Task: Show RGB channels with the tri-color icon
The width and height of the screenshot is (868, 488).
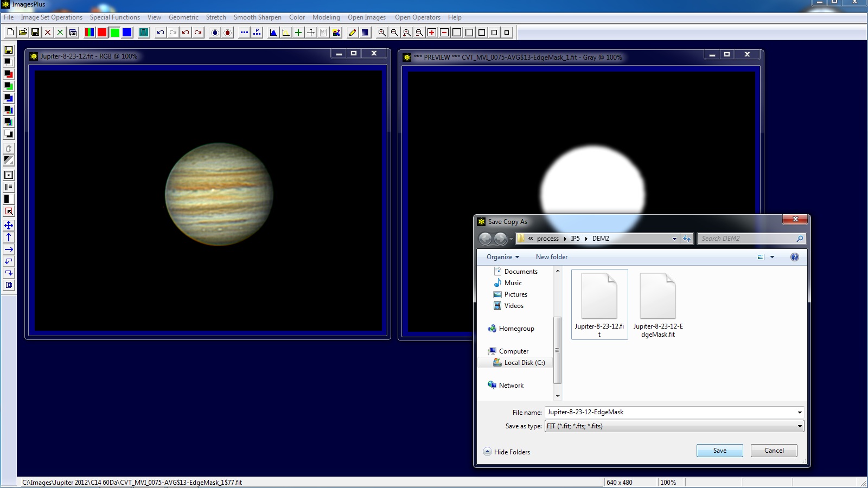Action: coord(90,33)
